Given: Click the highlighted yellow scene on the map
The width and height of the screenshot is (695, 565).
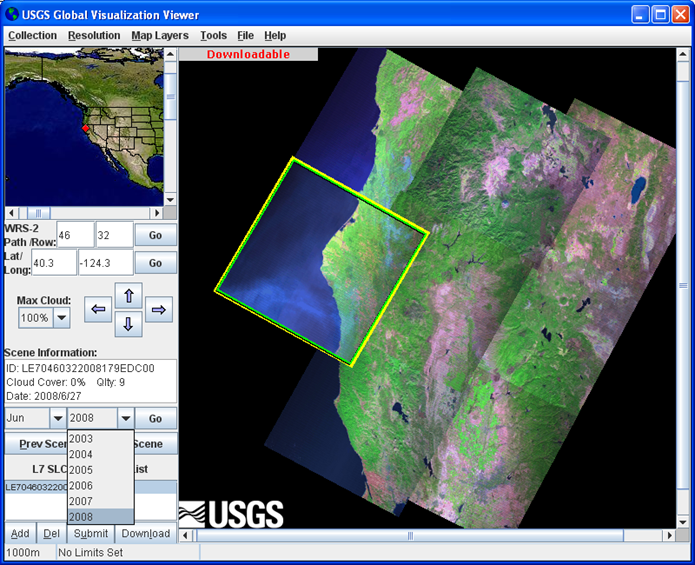Looking at the screenshot, I should (x=320, y=260).
